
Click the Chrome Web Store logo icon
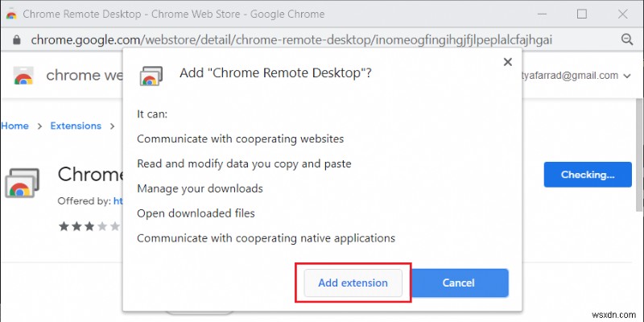[23, 76]
